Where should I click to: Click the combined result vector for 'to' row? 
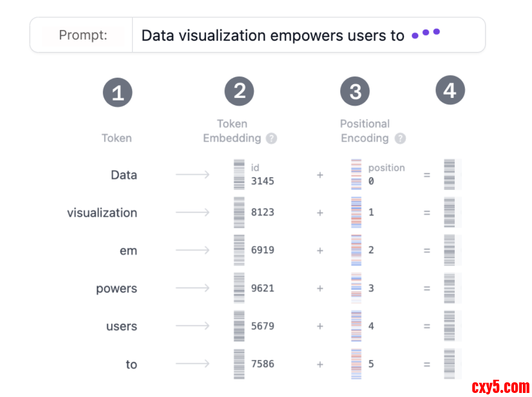point(449,364)
